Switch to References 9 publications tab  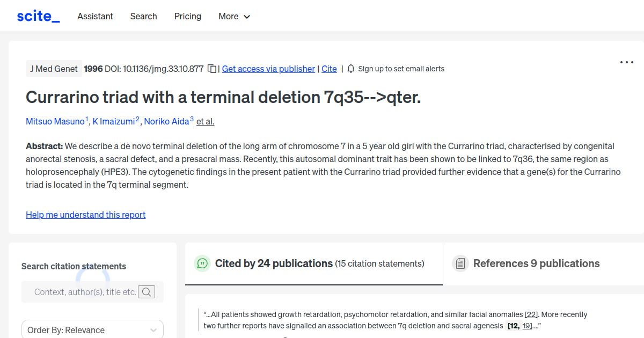(x=536, y=263)
